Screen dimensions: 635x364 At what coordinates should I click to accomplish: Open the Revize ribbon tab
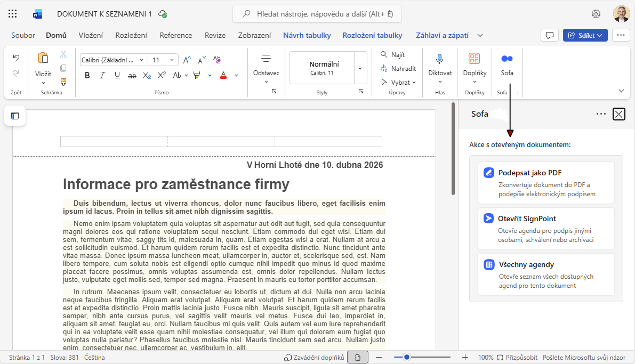pyautogui.click(x=215, y=35)
